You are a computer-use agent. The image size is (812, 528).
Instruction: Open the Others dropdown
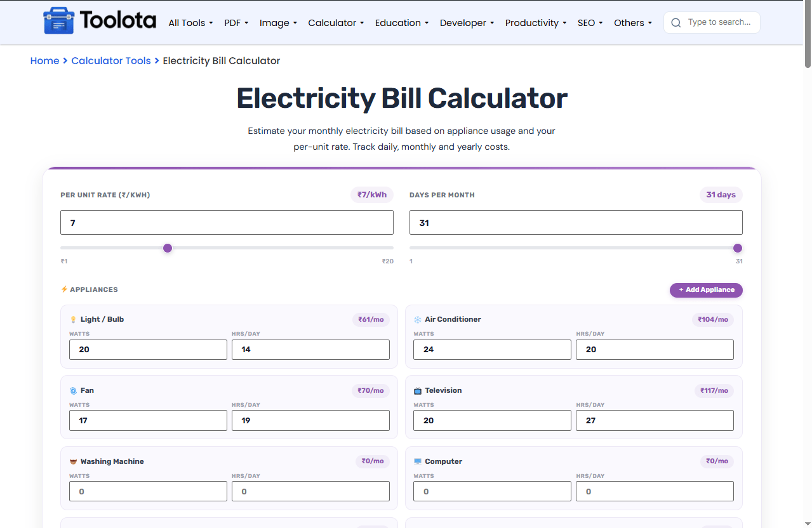633,23
